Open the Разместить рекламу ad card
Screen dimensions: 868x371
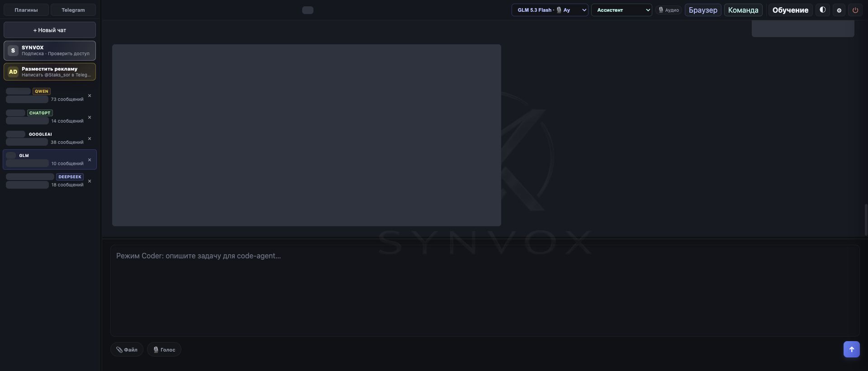point(50,71)
